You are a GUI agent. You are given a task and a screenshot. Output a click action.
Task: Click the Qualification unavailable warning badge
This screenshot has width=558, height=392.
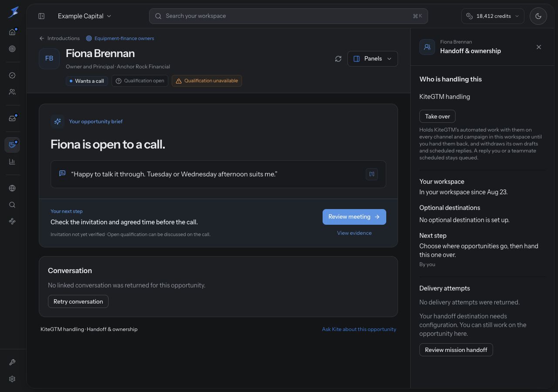coord(207,81)
